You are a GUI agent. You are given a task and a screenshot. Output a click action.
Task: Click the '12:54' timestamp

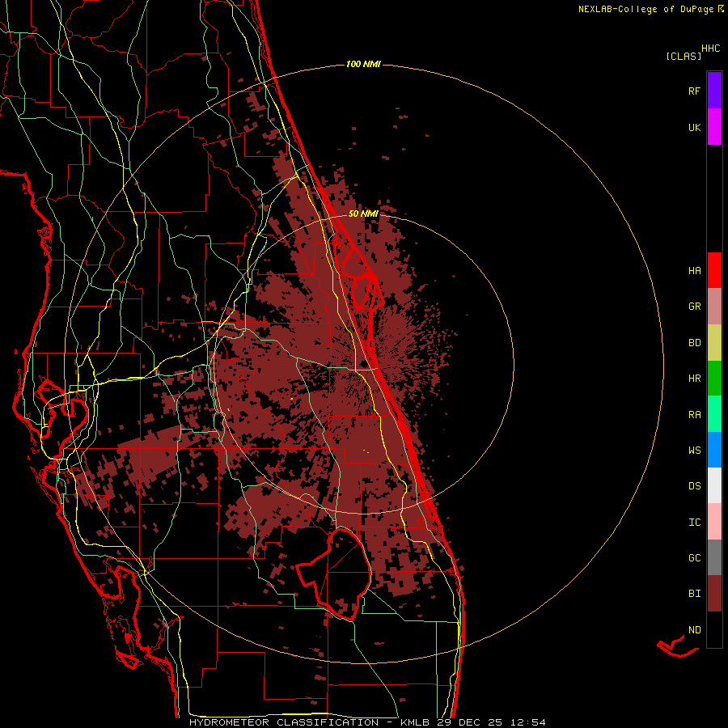point(527,722)
